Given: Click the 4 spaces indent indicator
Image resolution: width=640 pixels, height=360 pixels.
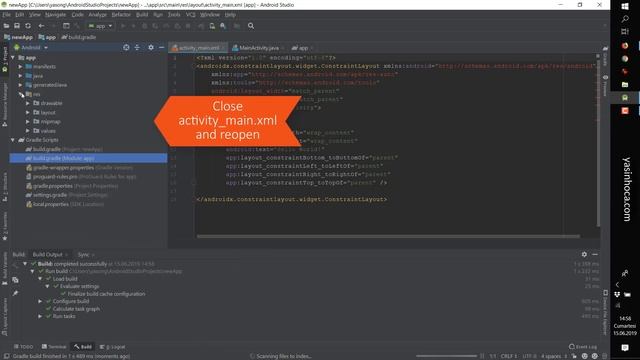Looking at the screenshot, I should point(551,356).
